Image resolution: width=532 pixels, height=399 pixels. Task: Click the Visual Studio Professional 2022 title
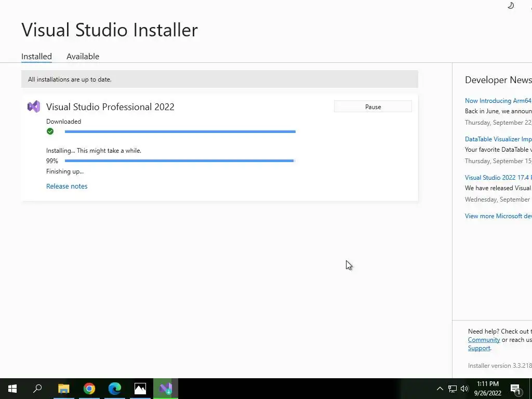click(x=110, y=107)
